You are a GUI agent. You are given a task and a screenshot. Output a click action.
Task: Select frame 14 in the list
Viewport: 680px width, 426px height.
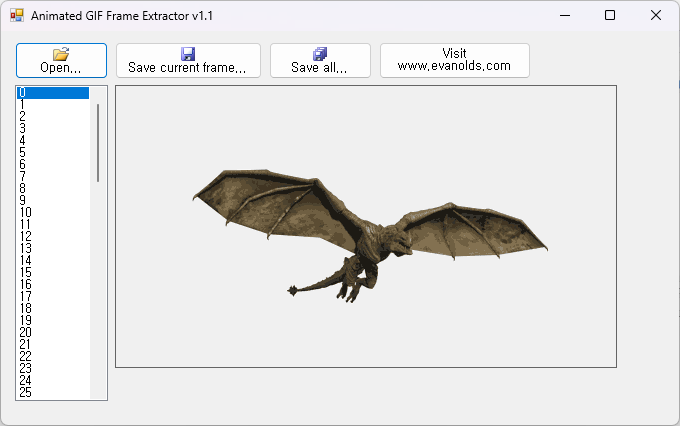[x=53, y=261]
